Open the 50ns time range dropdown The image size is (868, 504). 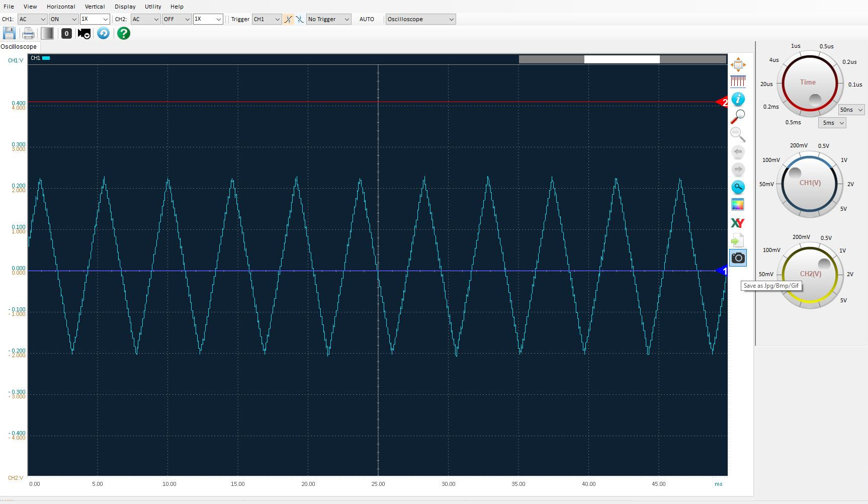(851, 110)
